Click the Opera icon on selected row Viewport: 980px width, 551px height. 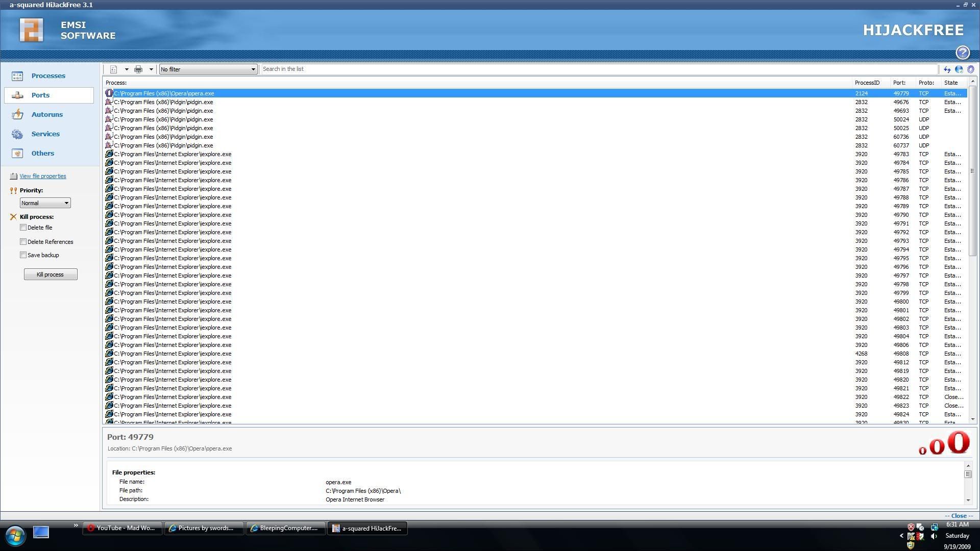pyautogui.click(x=109, y=93)
